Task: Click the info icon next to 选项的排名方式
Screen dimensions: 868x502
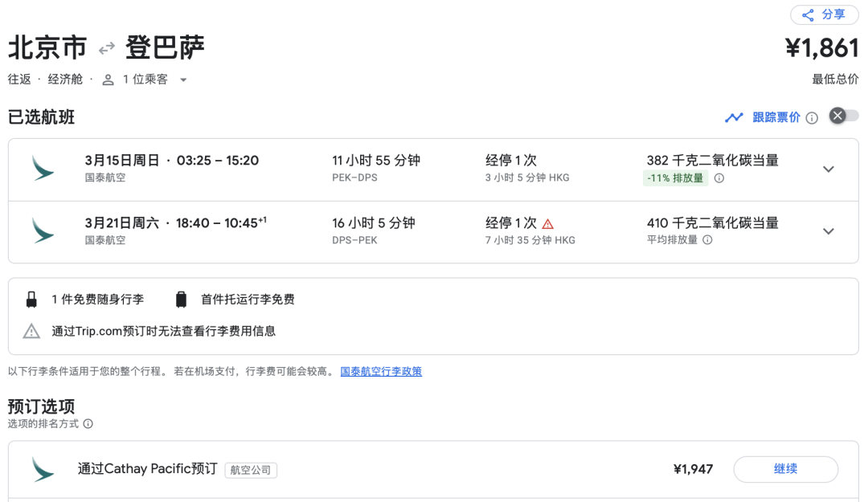Action: 87,424
